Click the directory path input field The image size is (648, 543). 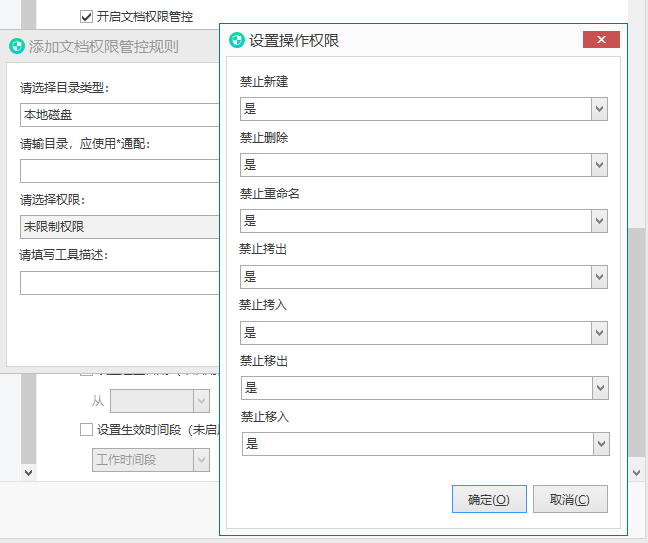[x=119, y=171]
